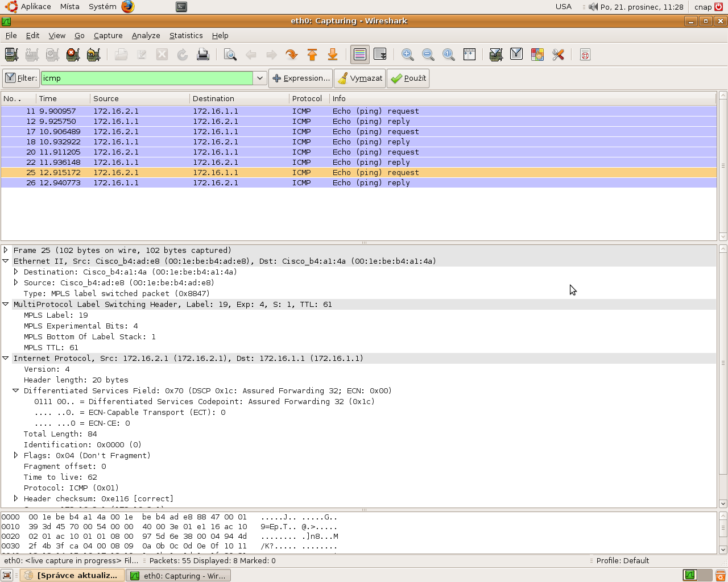
Task: Toggle packet list colorization
Action: click(360, 55)
